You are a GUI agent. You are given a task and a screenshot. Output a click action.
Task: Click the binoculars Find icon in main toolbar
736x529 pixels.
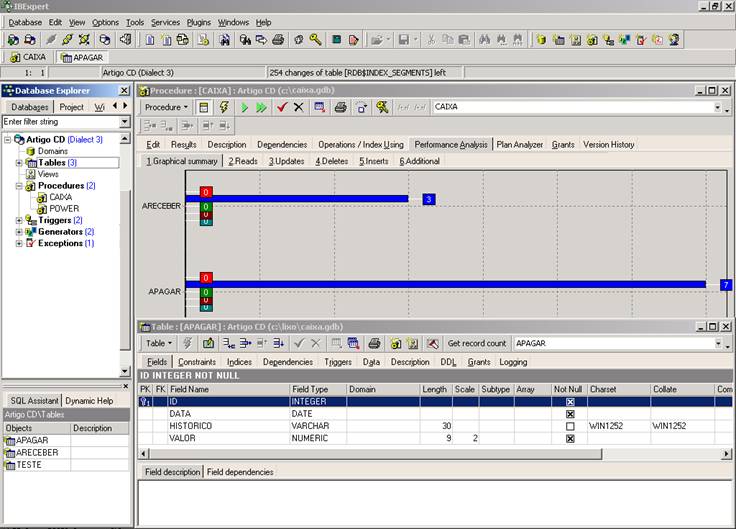pos(485,40)
